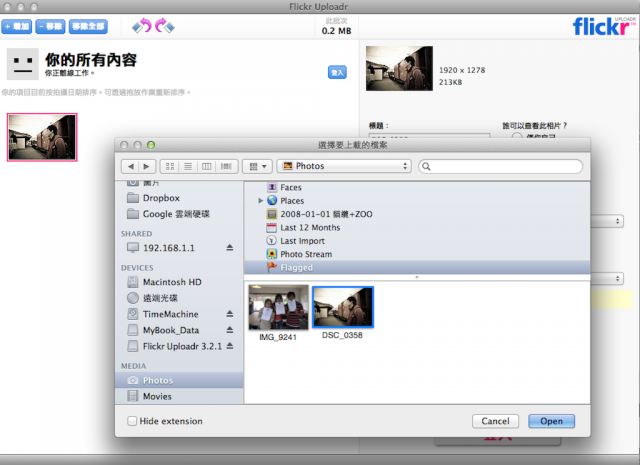Select Last Import item
640x465 pixels.
point(417,241)
